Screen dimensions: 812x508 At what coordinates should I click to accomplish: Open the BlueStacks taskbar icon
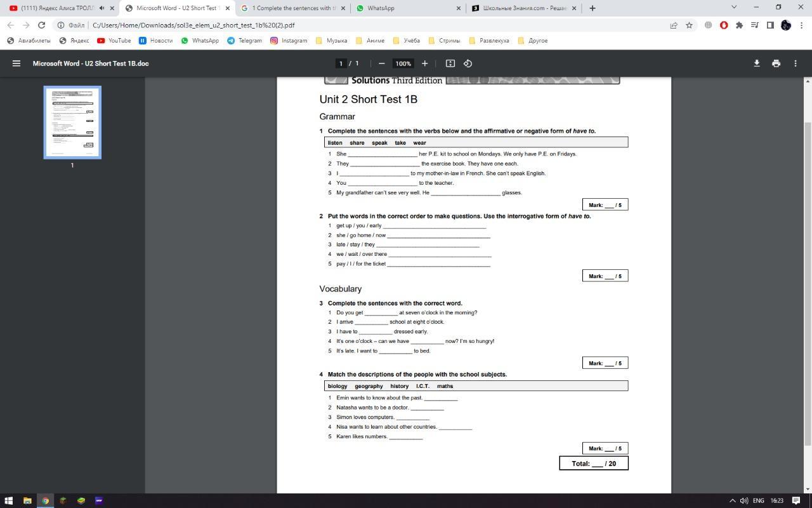81,500
